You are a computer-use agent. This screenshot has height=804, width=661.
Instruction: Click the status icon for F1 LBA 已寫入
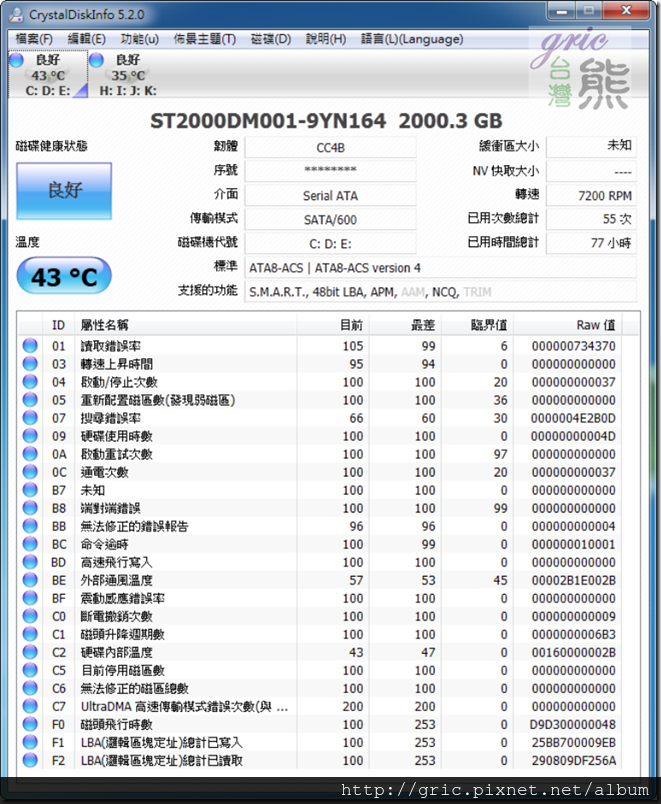point(30,742)
